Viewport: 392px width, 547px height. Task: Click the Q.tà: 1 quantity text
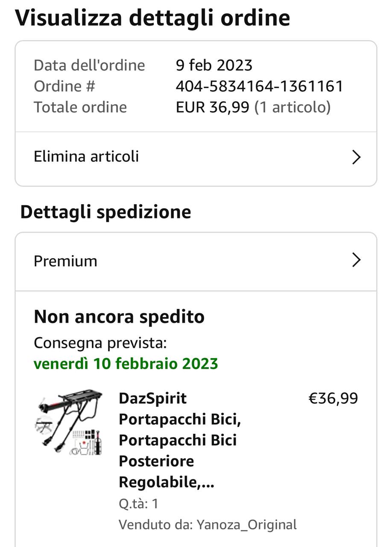pyautogui.click(x=138, y=503)
